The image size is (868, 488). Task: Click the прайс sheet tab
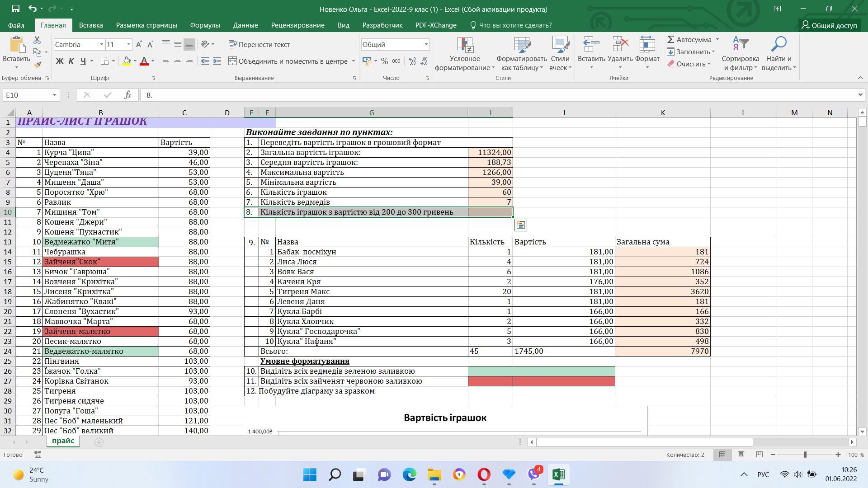[x=63, y=441]
